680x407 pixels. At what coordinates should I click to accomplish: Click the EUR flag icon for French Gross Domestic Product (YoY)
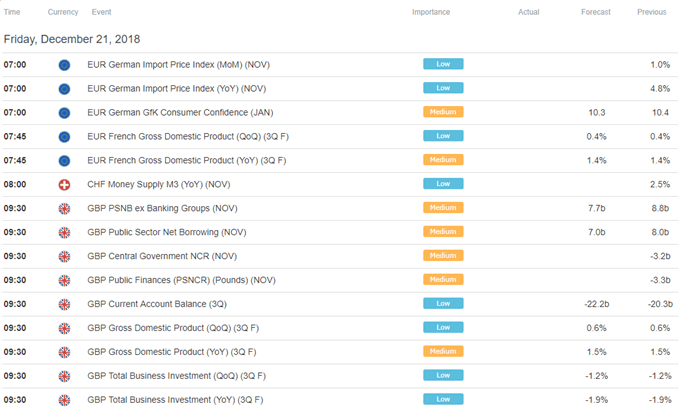tap(64, 161)
